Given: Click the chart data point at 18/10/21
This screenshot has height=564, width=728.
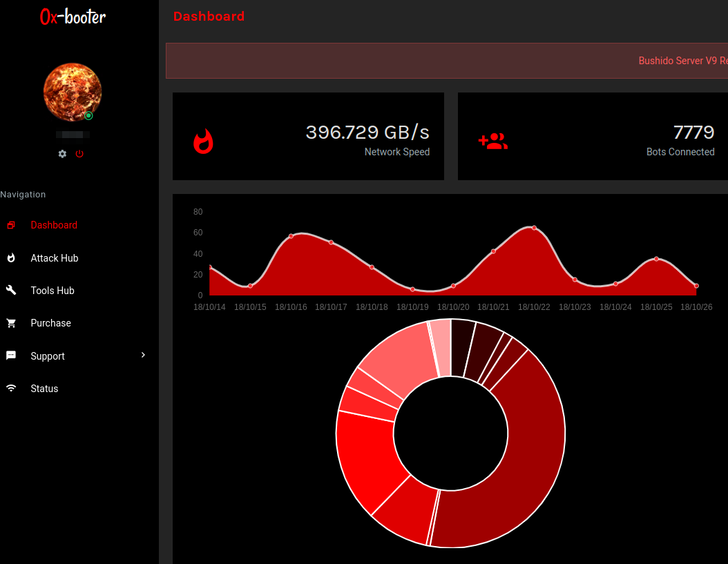Looking at the screenshot, I should coord(494,251).
